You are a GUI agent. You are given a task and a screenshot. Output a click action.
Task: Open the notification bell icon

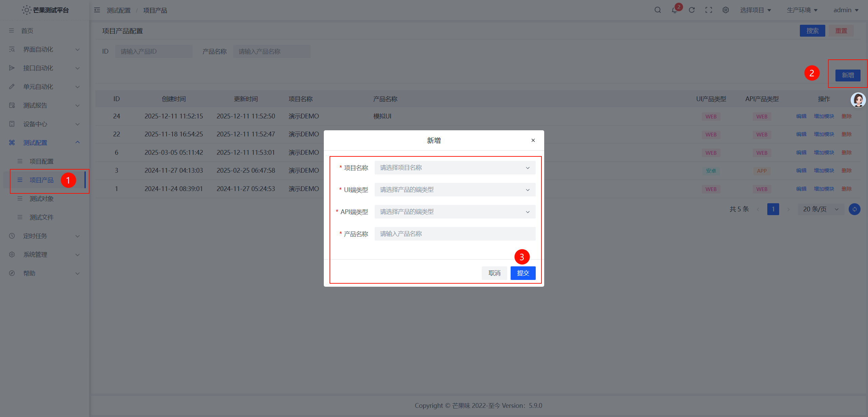(674, 10)
